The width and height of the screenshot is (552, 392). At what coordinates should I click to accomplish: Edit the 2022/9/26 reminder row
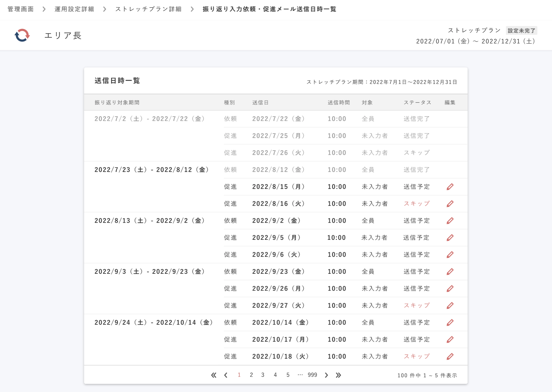point(450,288)
